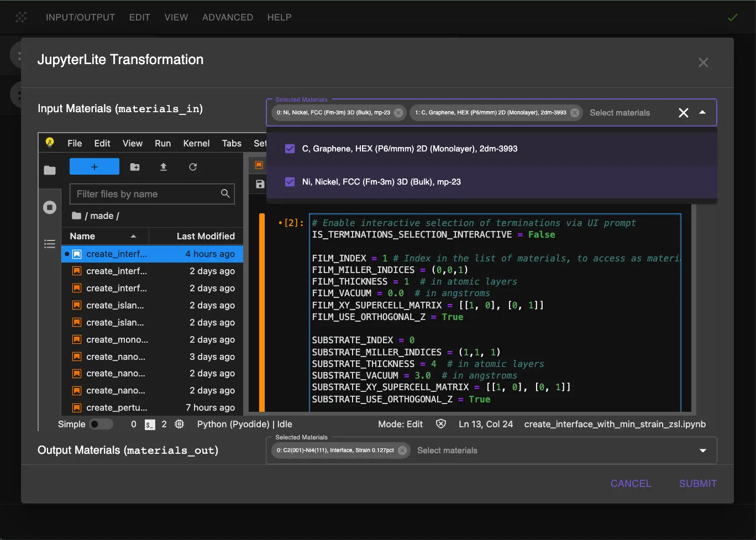Collapse the Selected Materials dropdown

pos(702,112)
